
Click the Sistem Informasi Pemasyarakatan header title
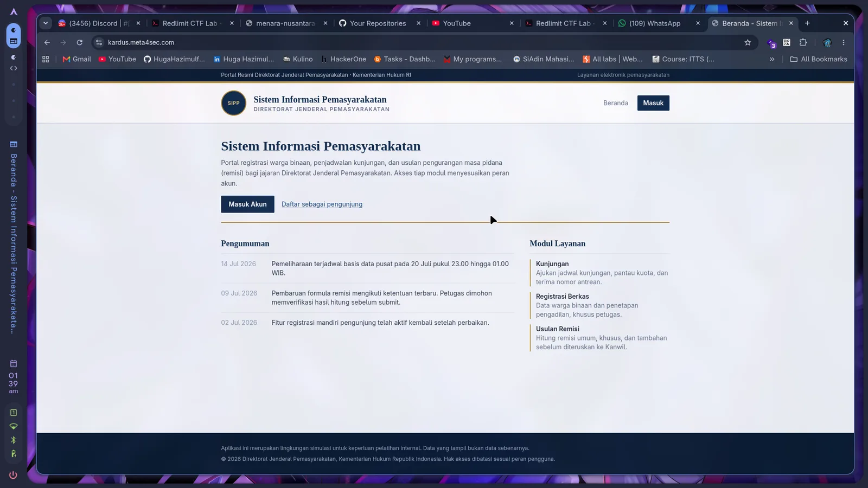320,100
